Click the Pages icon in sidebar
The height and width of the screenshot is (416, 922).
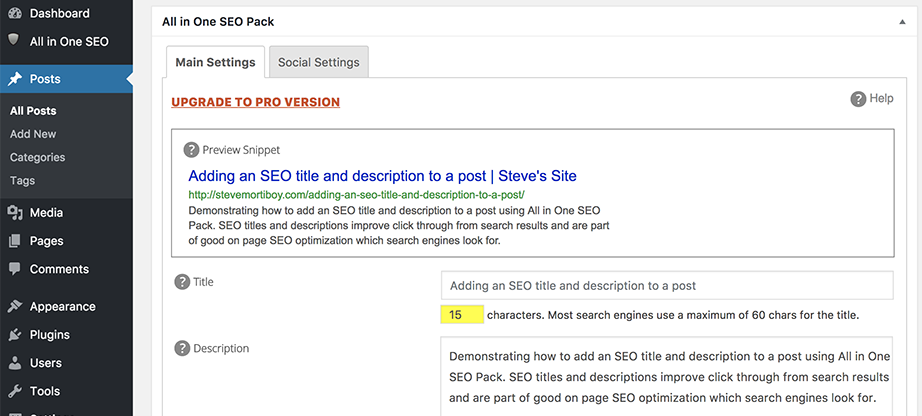tap(15, 241)
